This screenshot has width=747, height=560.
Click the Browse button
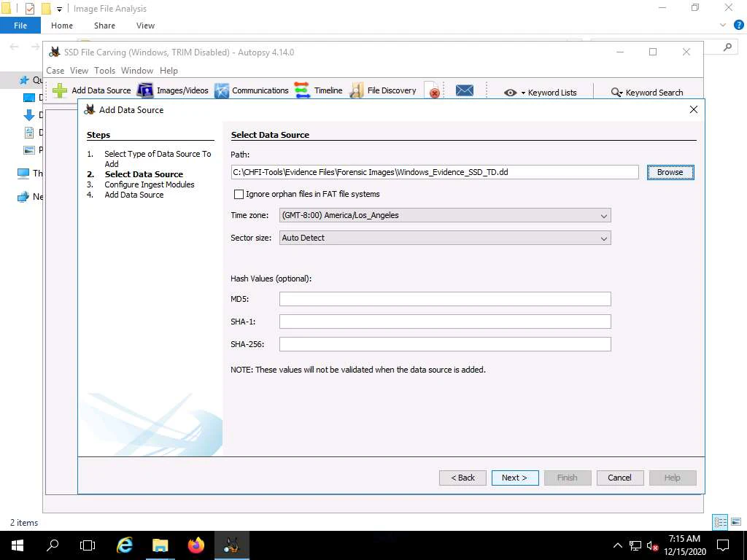tap(670, 172)
